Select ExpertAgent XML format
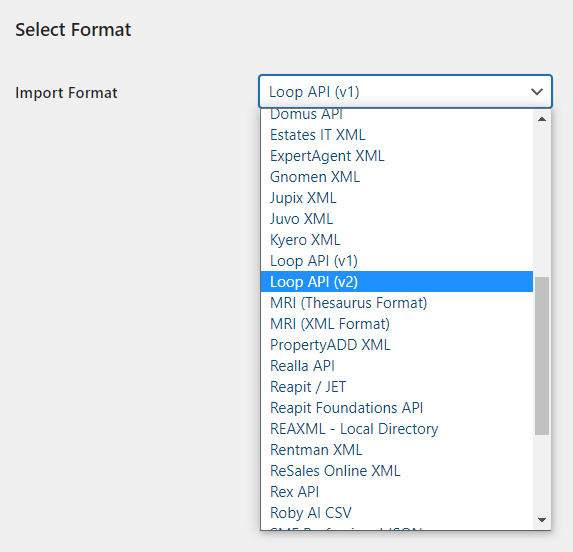Image resolution: width=573 pixels, height=552 pixels. coord(397,156)
